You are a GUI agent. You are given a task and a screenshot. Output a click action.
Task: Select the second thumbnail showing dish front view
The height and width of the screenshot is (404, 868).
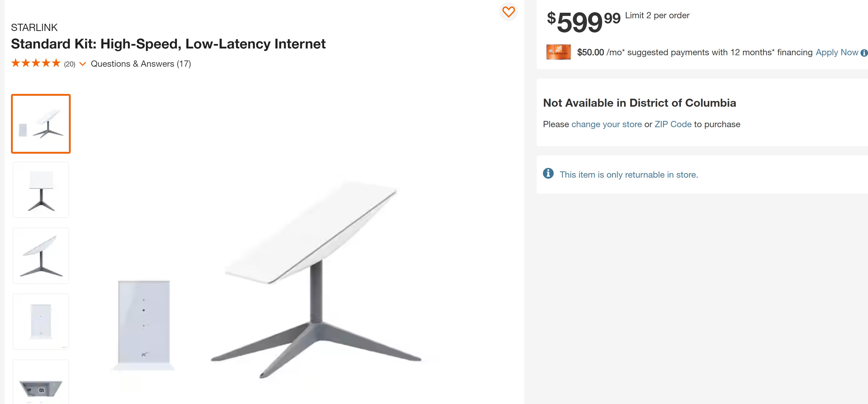[41, 190]
